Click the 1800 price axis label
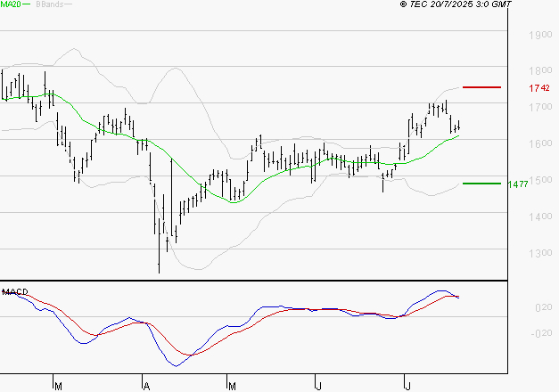 [540, 70]
